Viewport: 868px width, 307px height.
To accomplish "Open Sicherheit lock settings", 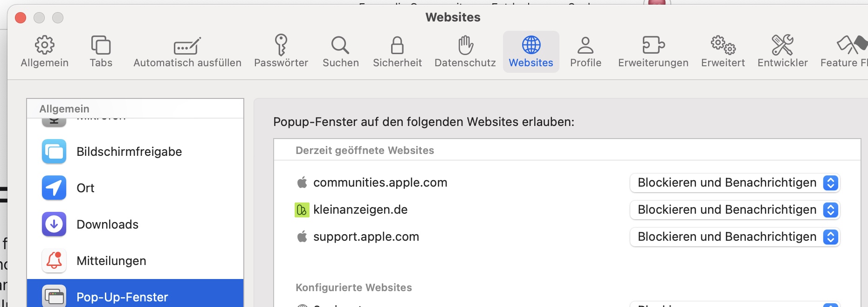I will pyautogui.click(x=397, y=51).
